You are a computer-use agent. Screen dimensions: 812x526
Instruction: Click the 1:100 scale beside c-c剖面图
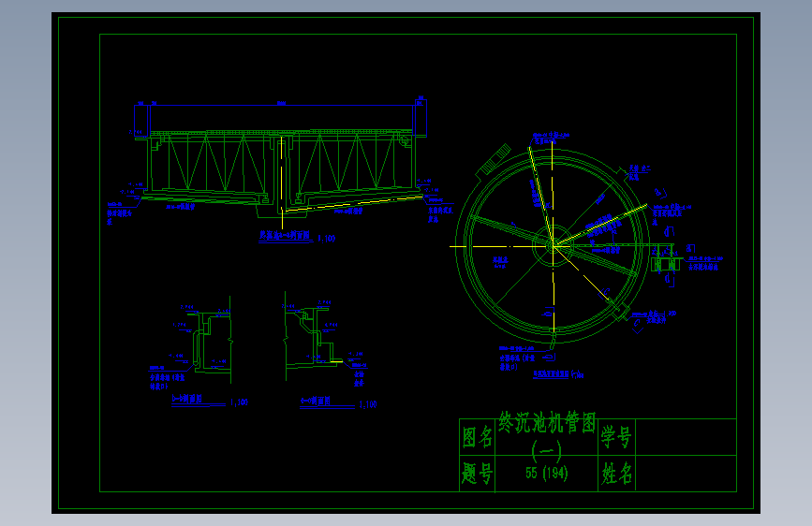[368, 404]
